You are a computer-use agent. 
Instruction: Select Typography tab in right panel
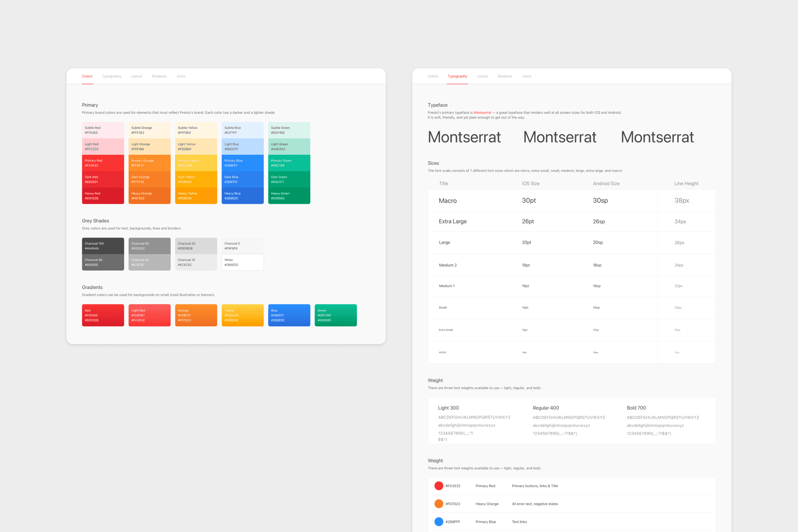pos(457,76)
